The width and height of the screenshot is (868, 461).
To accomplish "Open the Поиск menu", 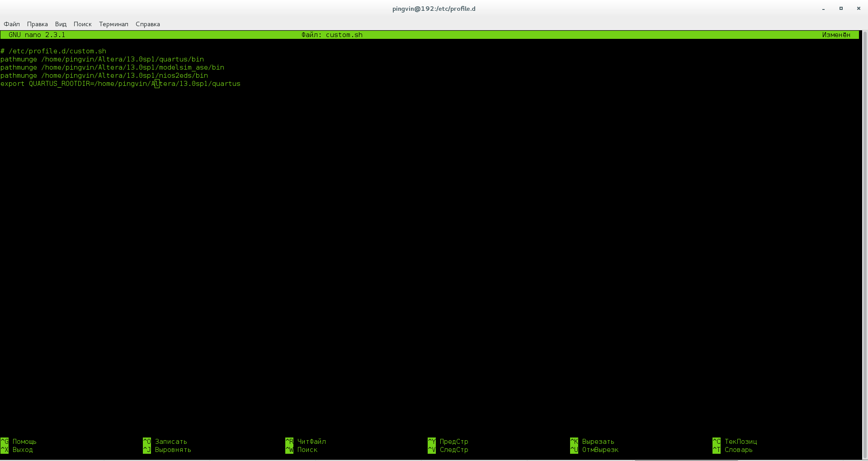I will tap(83, 24).
